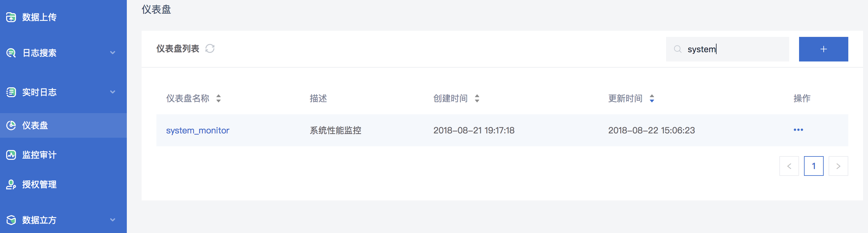Click the 数据上传 upload icon in sidebar
Screen dimensions: 868x233
point(11,17)
